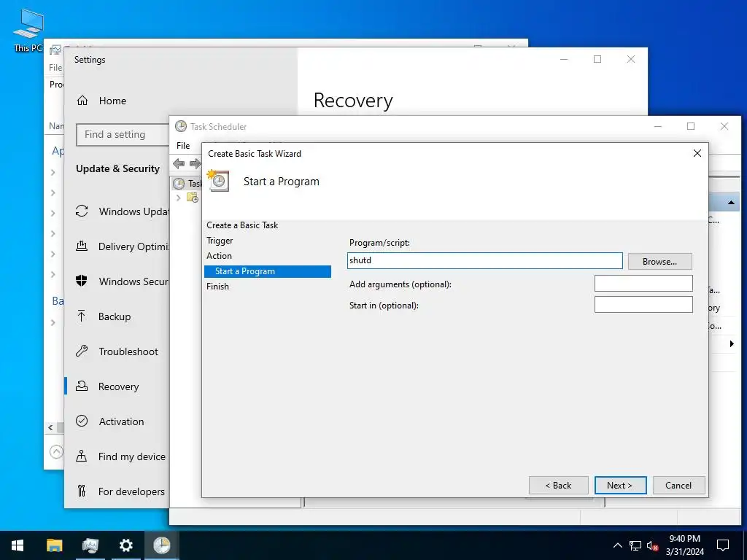747x560 pixels.
Task: Switch to Settings from taskbar gear
Action: pyautogui.click(x=126, y=545)
